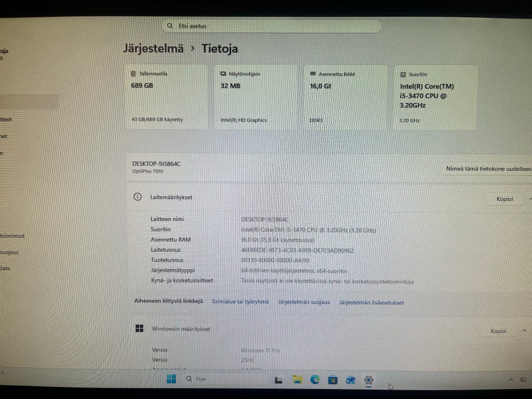The image size is (532, 399).
Task: Open Outlook from taskbar
Action: (x=350, y=380)
